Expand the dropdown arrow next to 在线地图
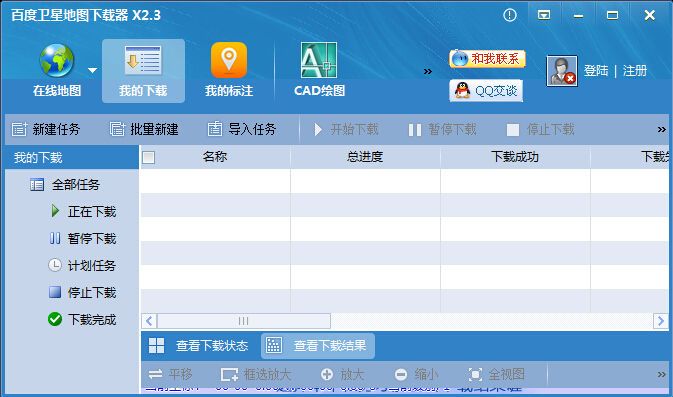 click(92, 70)
